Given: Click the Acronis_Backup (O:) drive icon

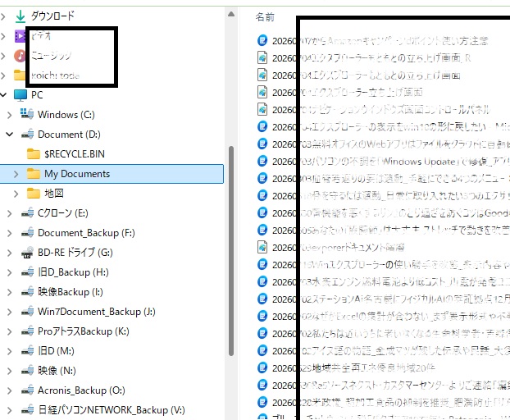Looking at the screenshot, I should pyautogui.click(x=27, y=390).
